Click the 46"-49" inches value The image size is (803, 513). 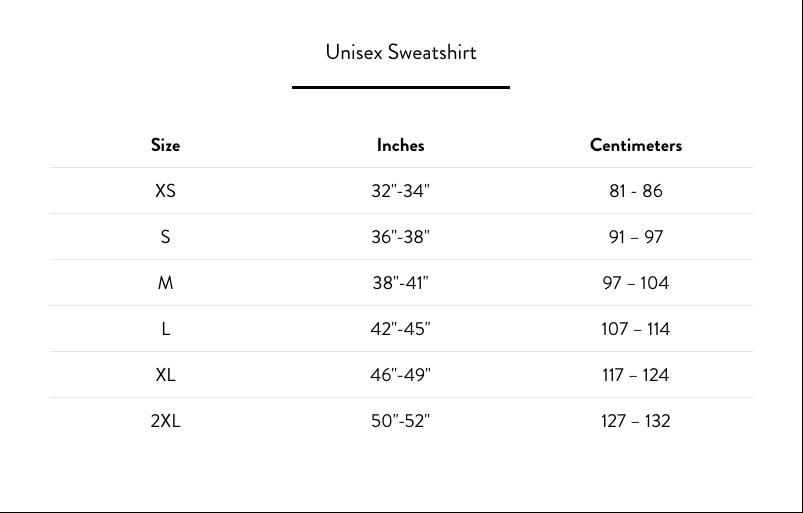coord(400,375)
